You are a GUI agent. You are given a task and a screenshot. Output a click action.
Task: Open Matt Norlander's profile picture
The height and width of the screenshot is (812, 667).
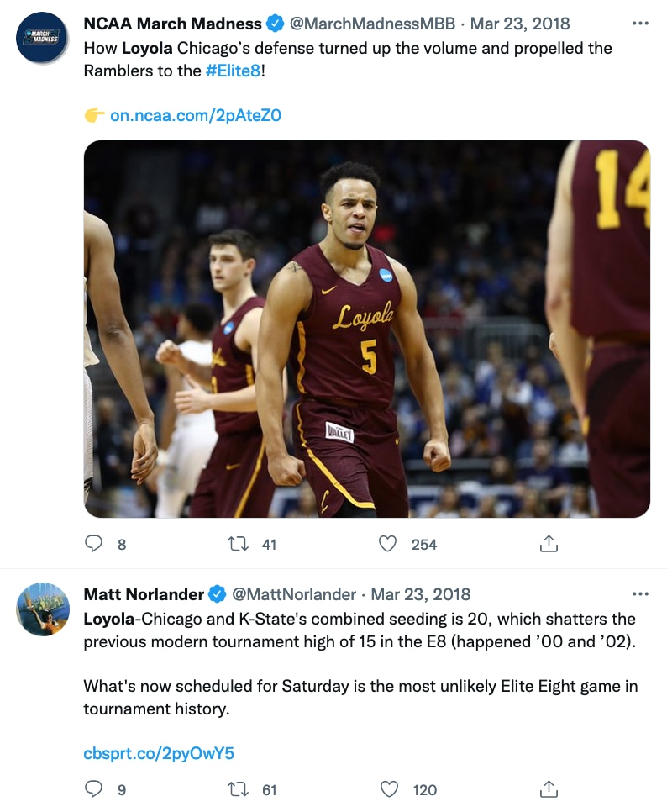42,609
